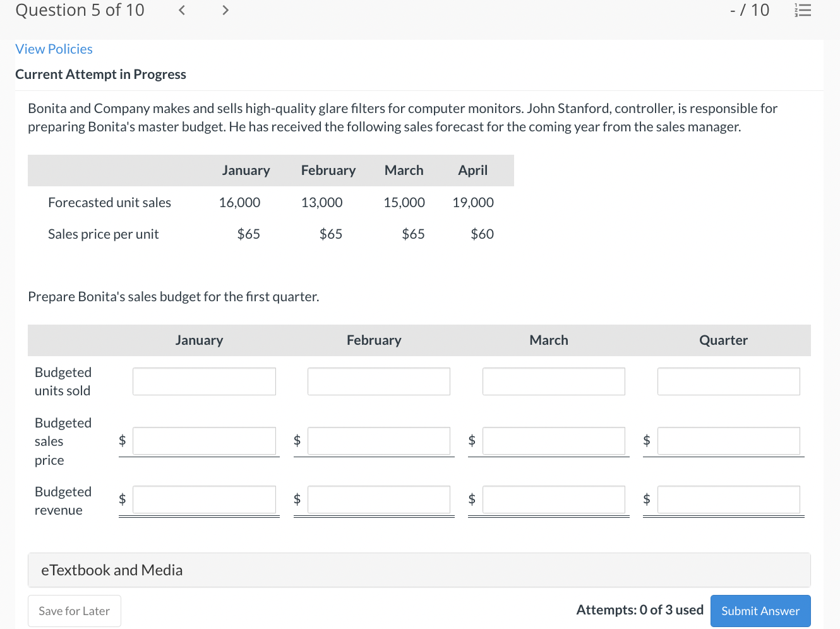The width and height of the screenshot is (840, 629).
Task: Select the March forecast value 15,000
Action: click(404, 203)
